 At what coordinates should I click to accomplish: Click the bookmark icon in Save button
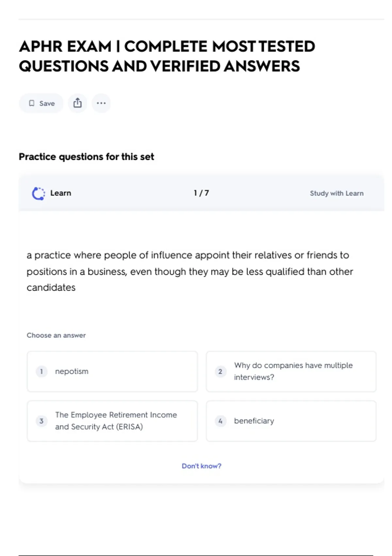[32, 103]
